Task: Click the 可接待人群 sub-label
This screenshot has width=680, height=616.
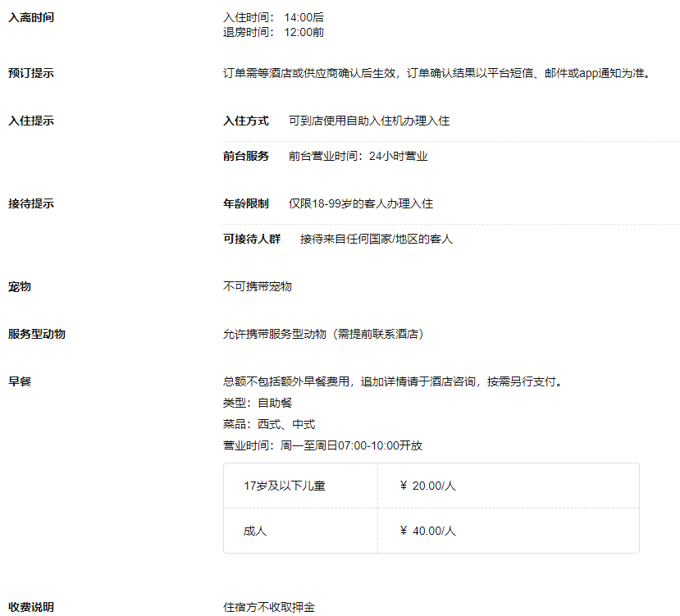Action: point(252,239)
